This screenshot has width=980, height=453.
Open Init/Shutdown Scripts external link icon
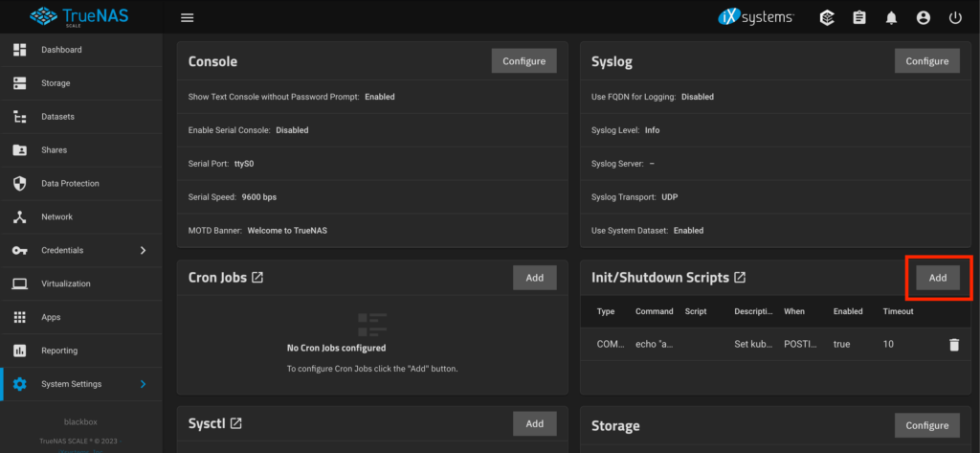pos(740,277)
